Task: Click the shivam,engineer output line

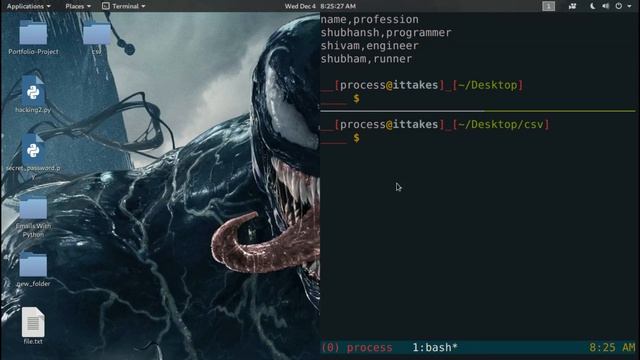Action: click(369, 46)
